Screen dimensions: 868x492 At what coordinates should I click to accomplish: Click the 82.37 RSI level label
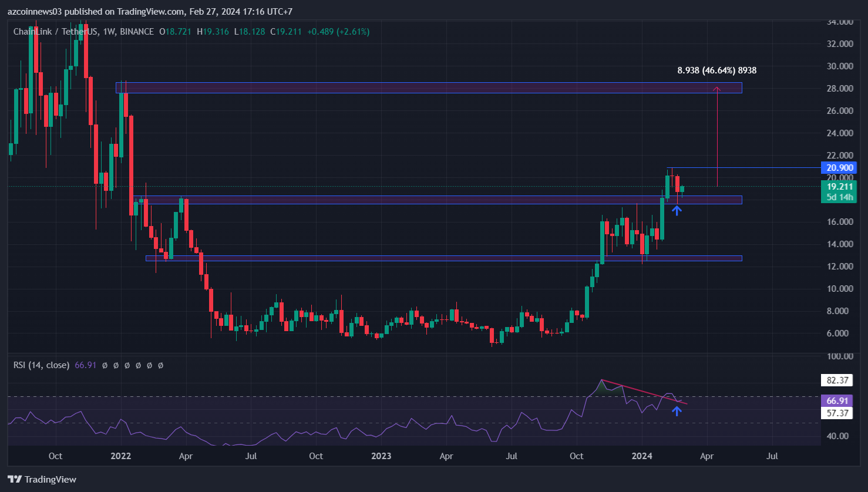[837, 380]
